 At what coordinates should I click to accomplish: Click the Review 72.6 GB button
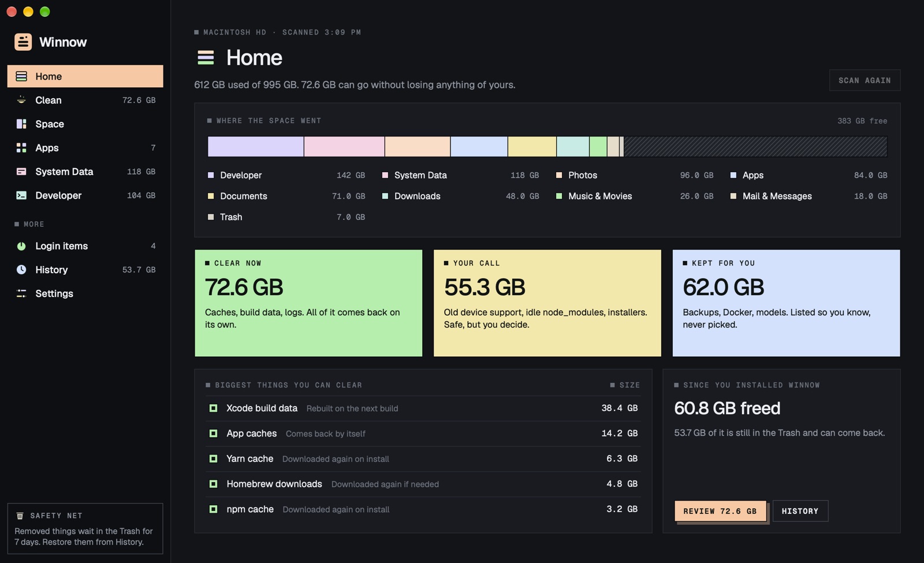720,511
